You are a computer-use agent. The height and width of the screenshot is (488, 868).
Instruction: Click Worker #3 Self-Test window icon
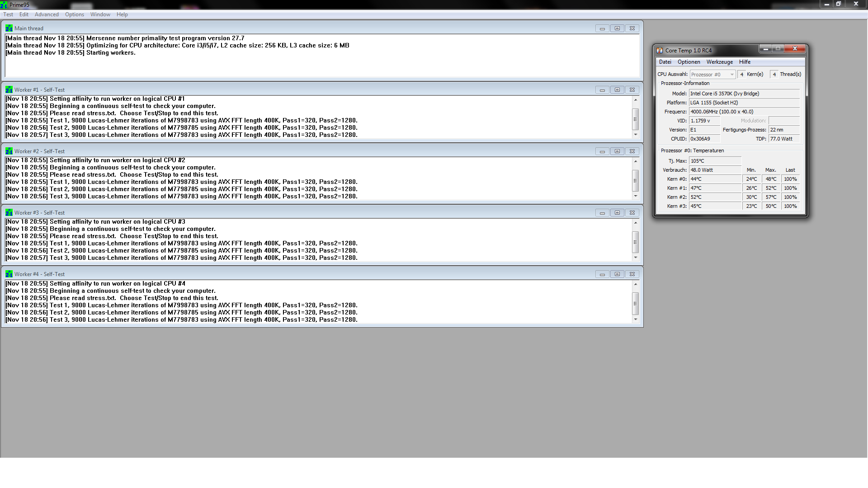click(x=9, y=212)
